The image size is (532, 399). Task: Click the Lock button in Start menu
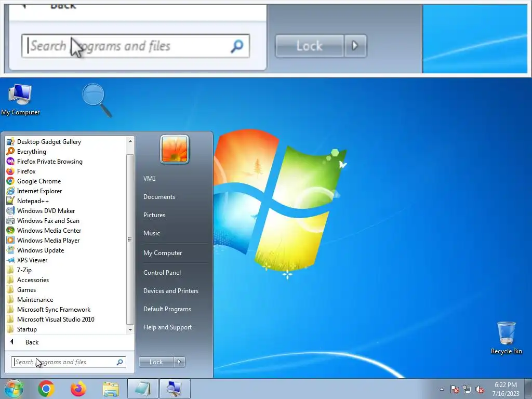pos(156,362)
